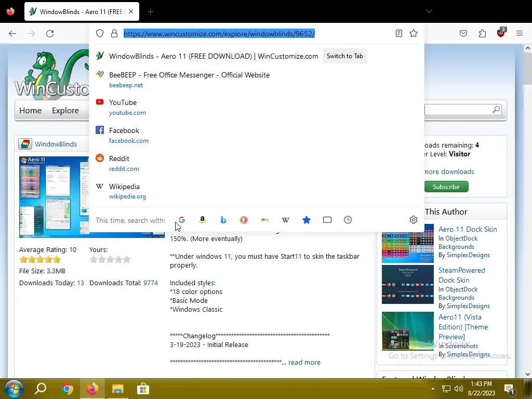This screenshot has width=532, height=399.
Task: Search this time with eBay icon
Action: (x=265, y=220)
